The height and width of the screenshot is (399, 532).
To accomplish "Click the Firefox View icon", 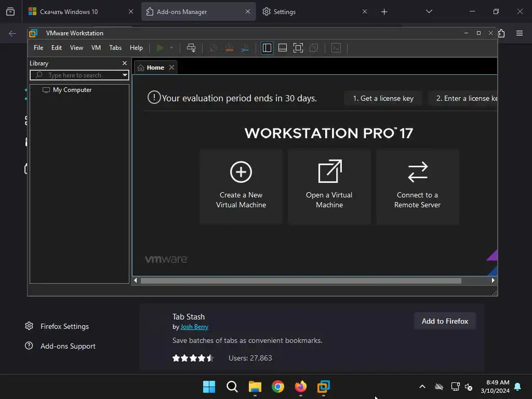I will click(10, 12).
